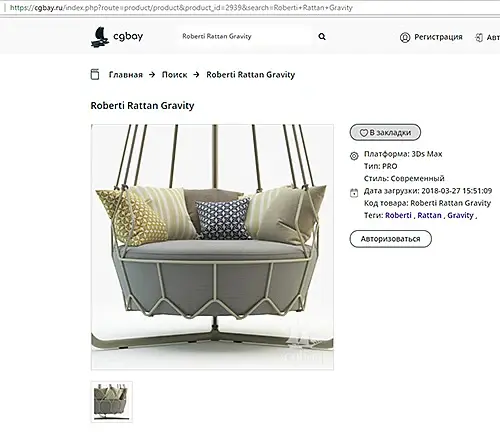The width and height of the screenshot is (500, 436).
Task: Click the breadcrumb home box icon
Action: coord(95,74)
